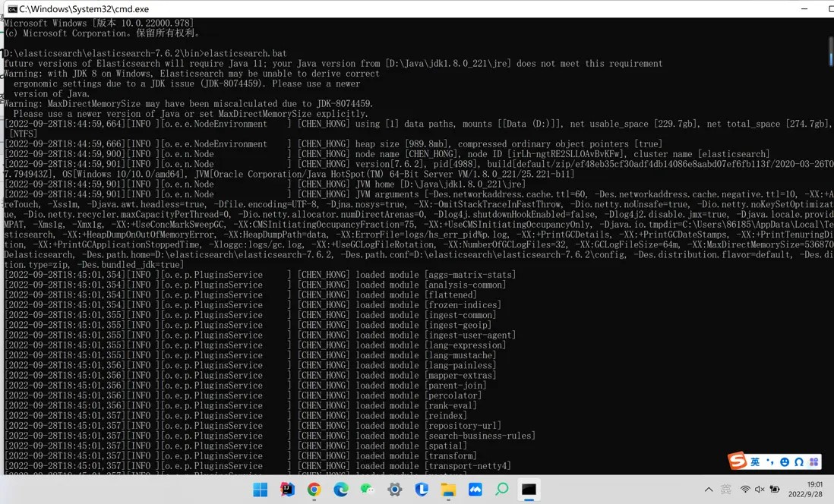Open File Explorer from the taskbar
This screenshot has height=504, width=834.
coord(448,490)
